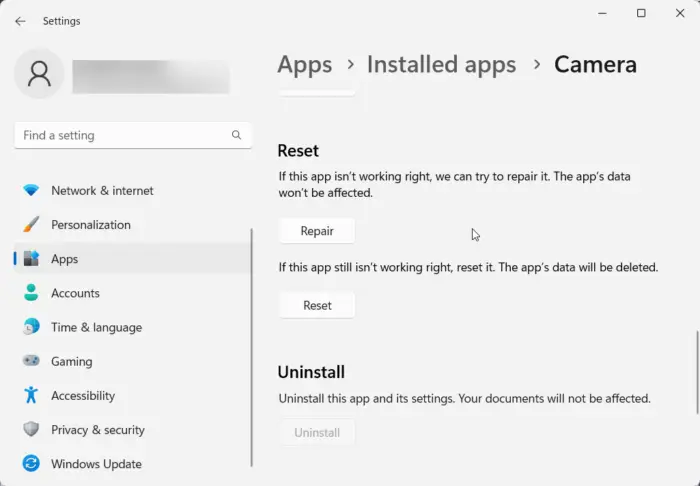Click the Find a setting search field
The height and width of the screenshot is (486, 700).
coord(133,135)
